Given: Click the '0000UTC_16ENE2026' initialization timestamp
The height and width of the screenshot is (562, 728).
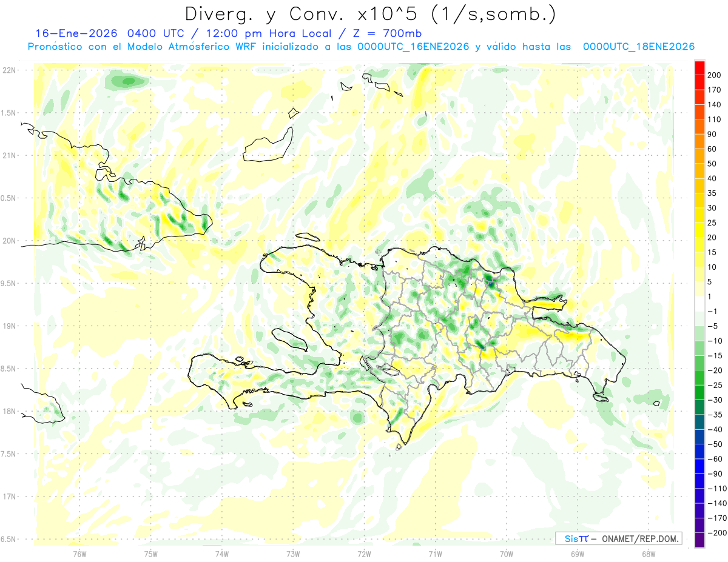Looking at the screenshot, I should [413, 47].
